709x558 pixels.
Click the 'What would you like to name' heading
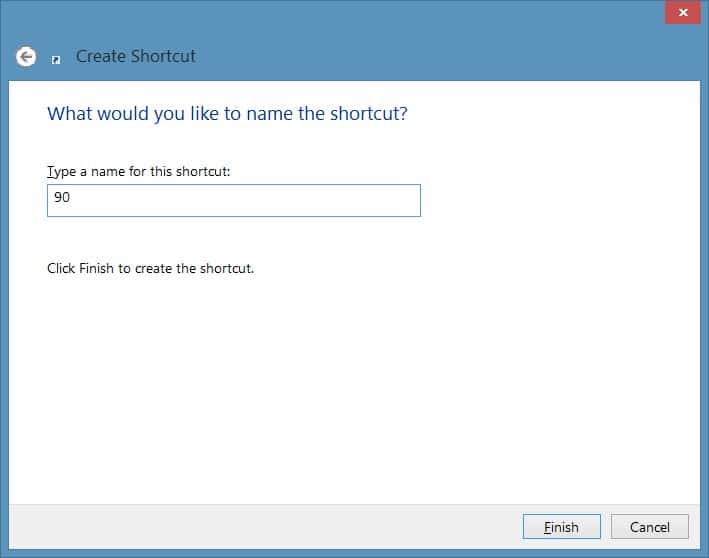click(x=227, y=113)
